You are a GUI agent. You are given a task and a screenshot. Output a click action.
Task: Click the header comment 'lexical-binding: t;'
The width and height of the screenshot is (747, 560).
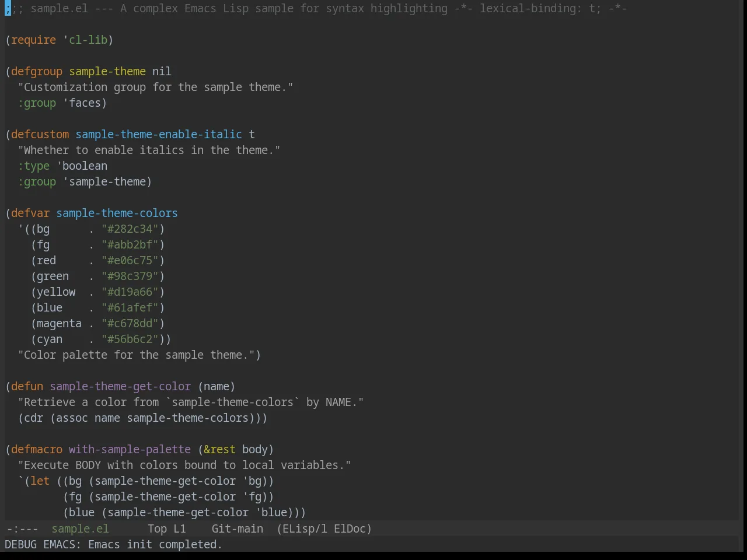[x=540, y=8]
